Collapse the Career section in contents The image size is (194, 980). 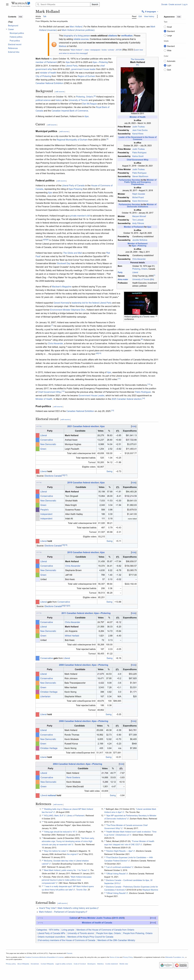(6, 29)
